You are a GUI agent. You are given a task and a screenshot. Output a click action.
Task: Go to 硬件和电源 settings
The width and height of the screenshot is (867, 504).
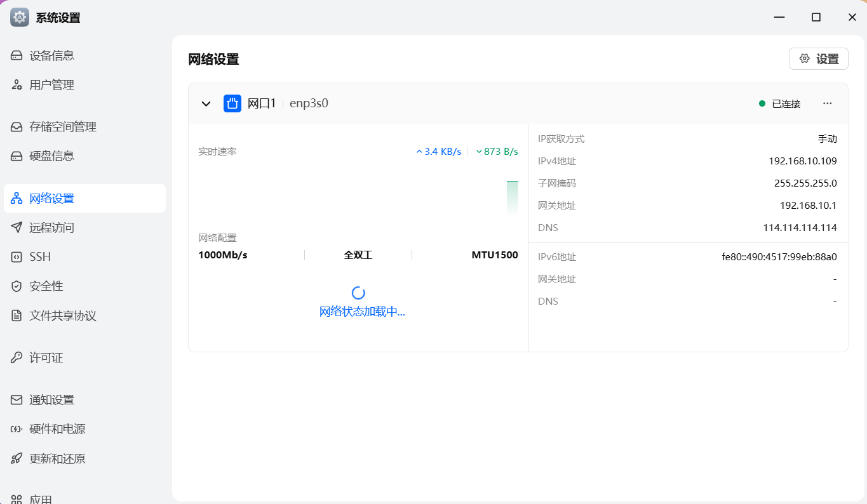click(57, 429)
